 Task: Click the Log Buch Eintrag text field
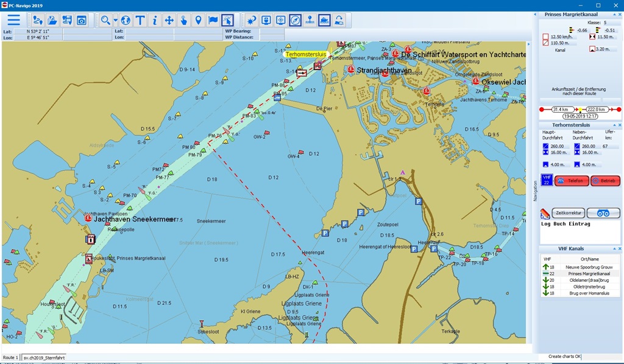tap(580, 232)
